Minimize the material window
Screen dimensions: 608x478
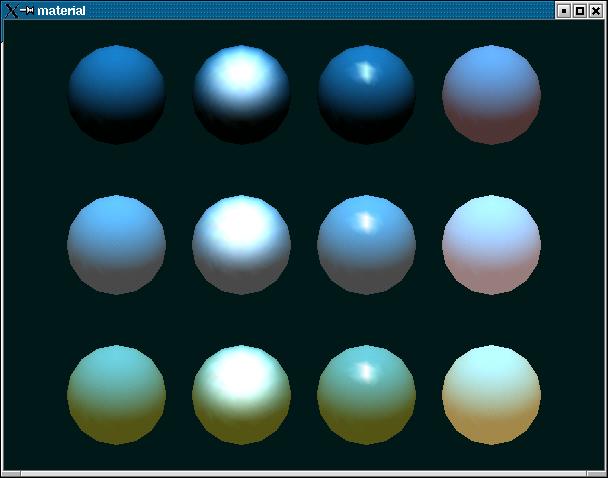564,11
